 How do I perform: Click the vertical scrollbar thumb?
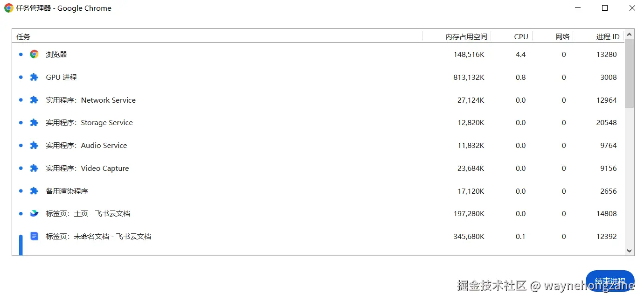pos(630,73)
